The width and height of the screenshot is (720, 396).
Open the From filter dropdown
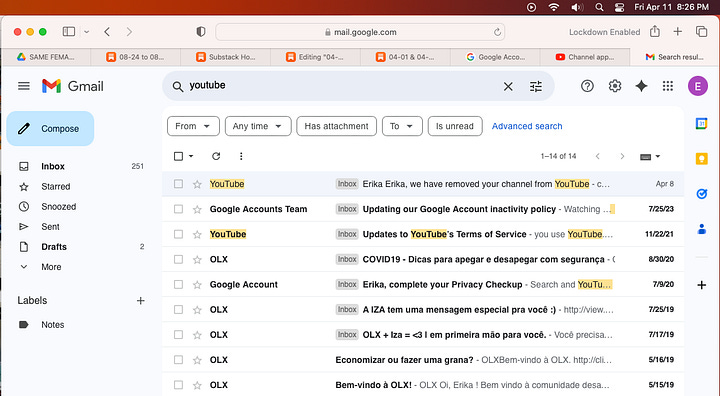click(x=193, y=126)
